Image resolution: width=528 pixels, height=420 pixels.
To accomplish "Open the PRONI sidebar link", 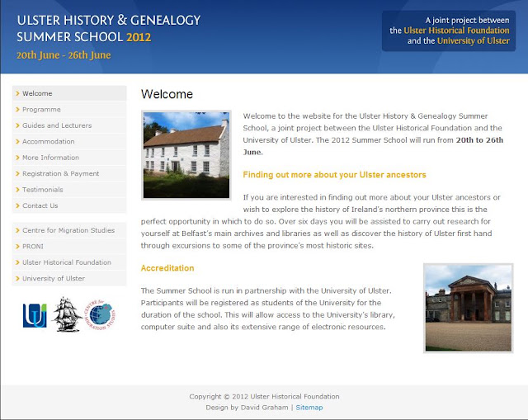I will (69, 246).
